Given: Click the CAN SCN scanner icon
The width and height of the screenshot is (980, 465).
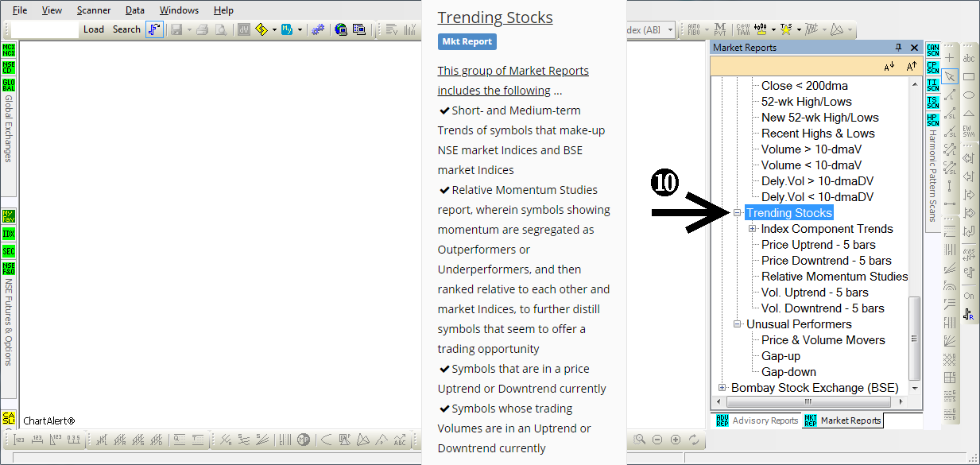Looking at the screenshot, I should coord(933,51).
